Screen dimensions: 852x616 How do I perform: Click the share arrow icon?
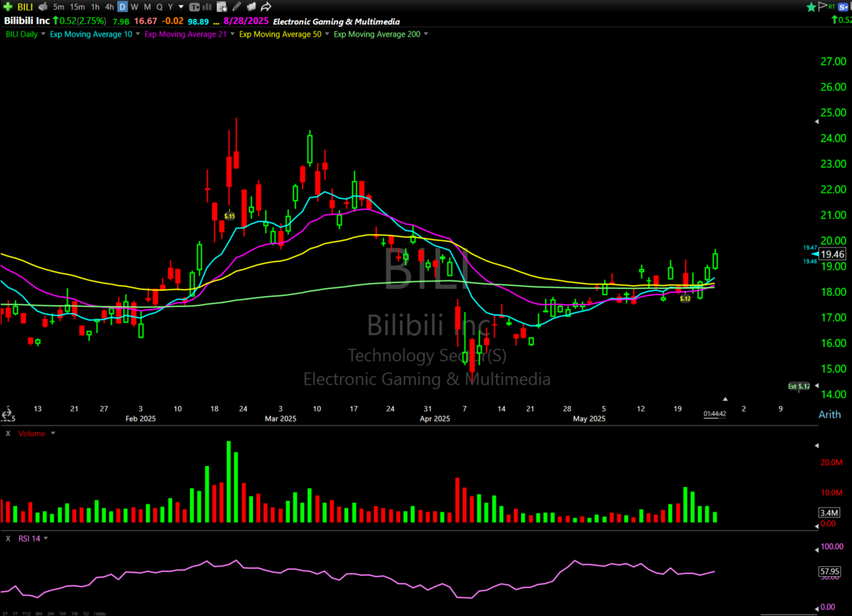click(x=266, y=7)
